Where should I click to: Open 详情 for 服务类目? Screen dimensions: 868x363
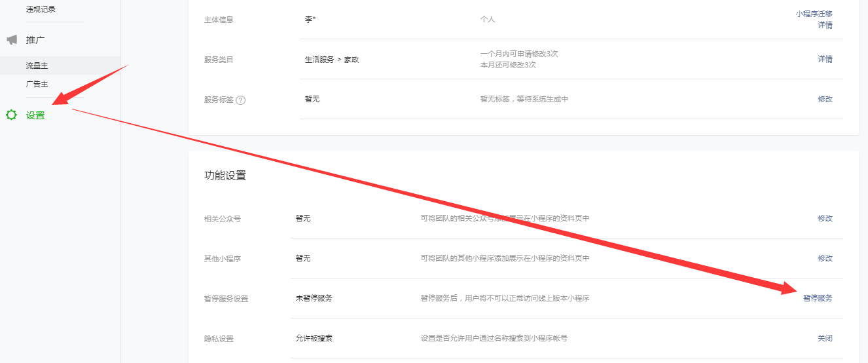[x=825, y=59]
